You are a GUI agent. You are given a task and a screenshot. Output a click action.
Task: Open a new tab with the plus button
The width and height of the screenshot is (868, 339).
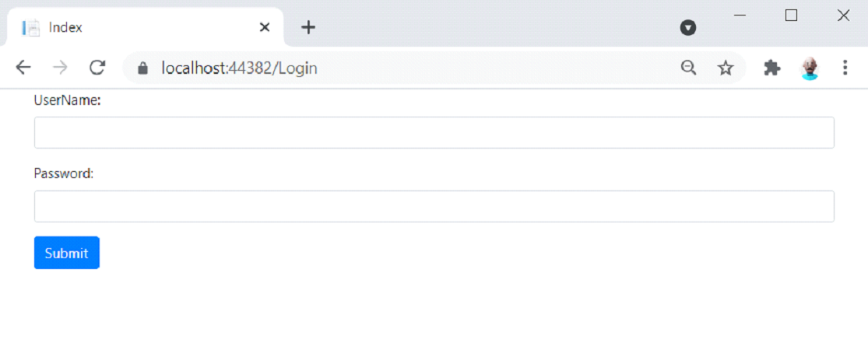(307, 27)
